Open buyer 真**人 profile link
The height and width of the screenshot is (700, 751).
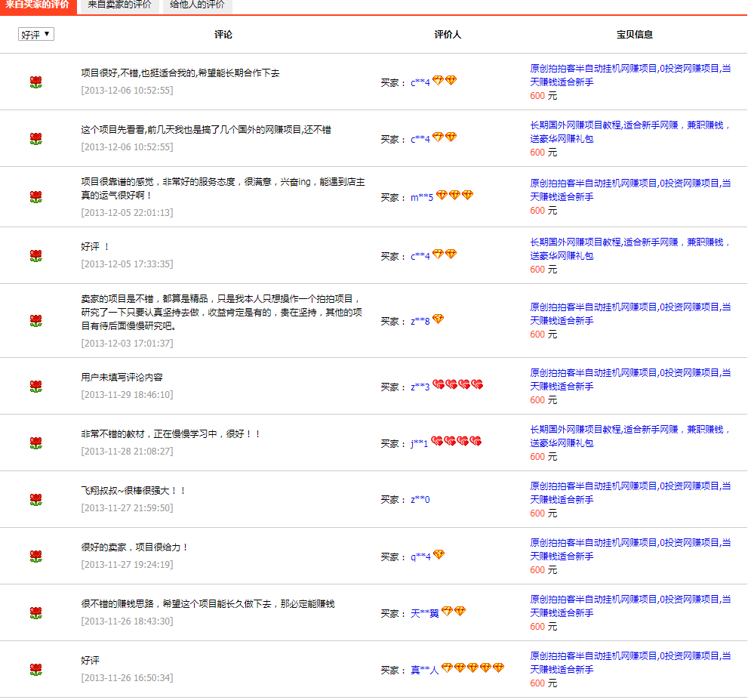424,670
